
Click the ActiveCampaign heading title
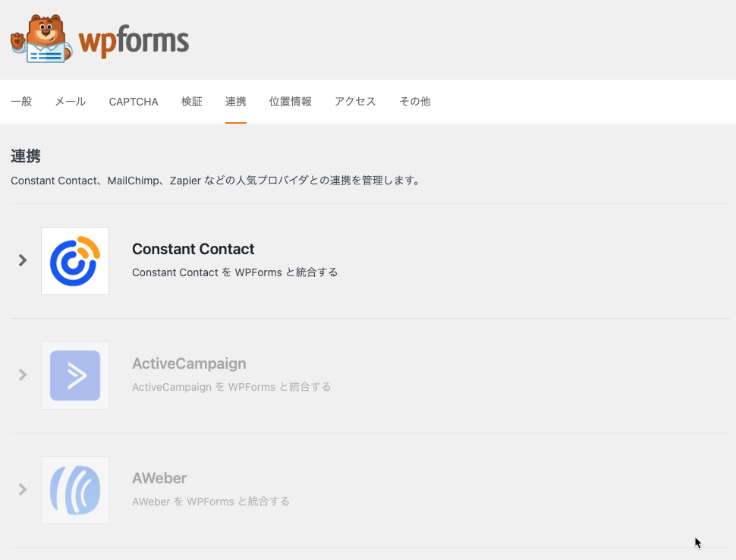click(189, 363)
